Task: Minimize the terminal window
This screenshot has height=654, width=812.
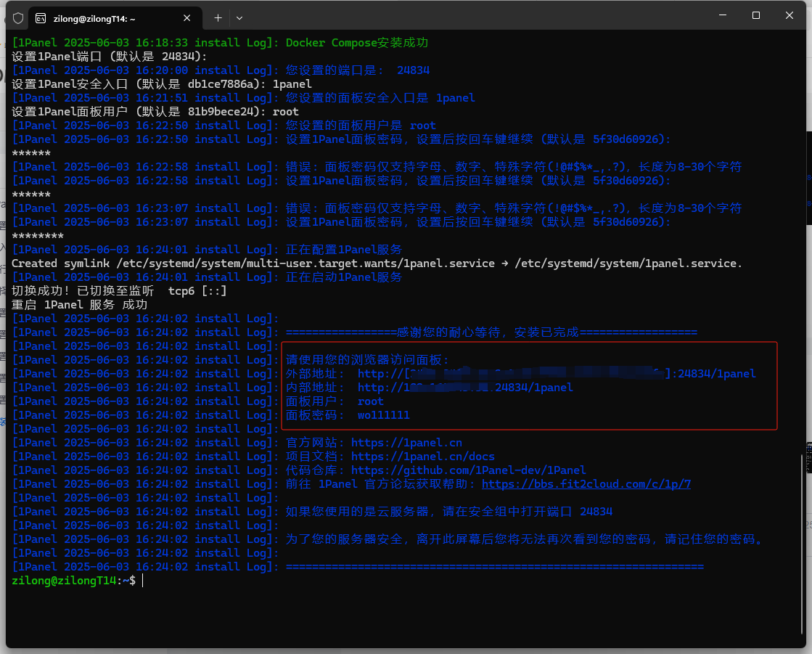Action: (723, 15)
